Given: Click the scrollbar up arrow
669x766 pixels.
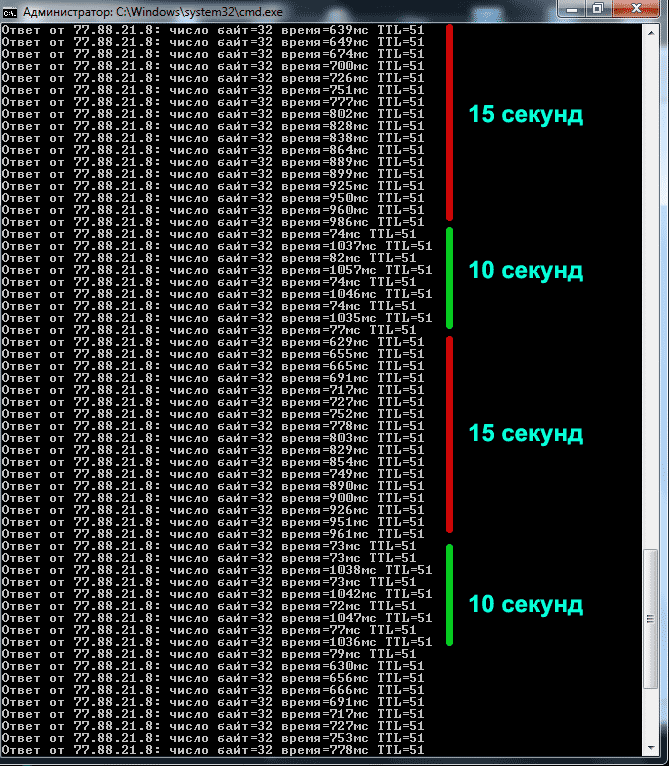Looking at the screenshot, I should tap(650, 33).
